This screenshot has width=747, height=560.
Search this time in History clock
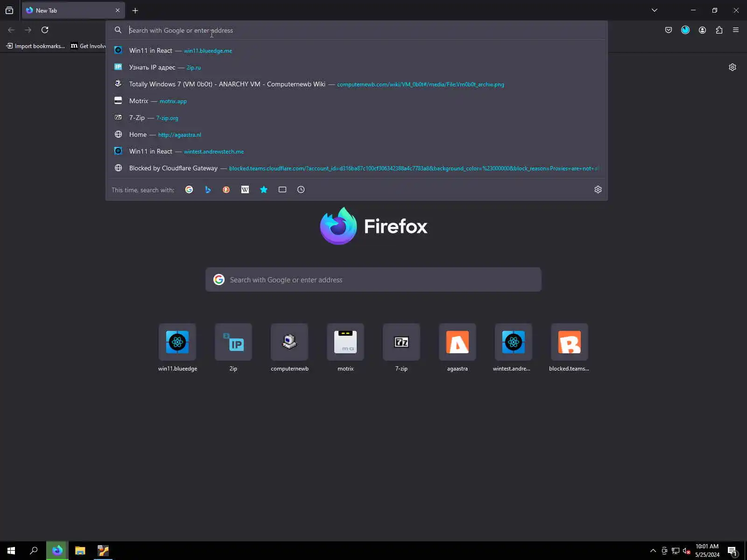[x=301, y=189]
